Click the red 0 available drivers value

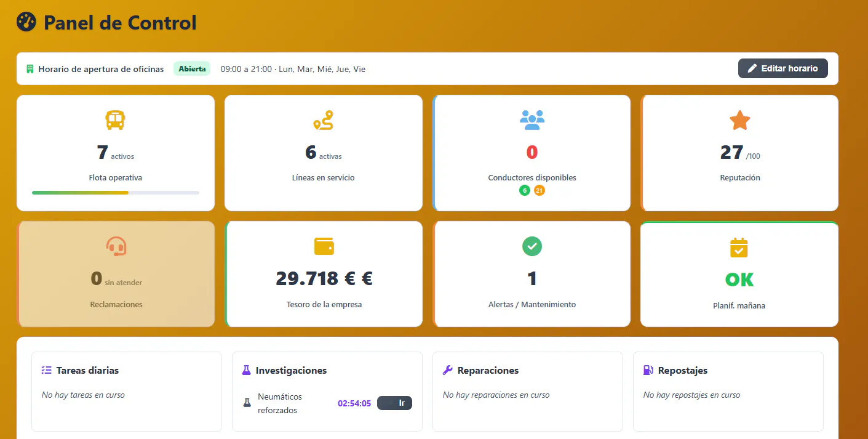(x=532, y=152)
